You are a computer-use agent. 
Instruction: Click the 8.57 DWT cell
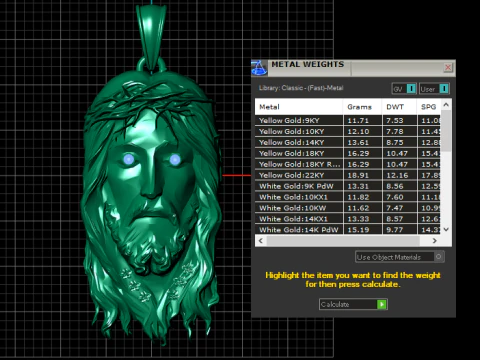coord(400,219)
